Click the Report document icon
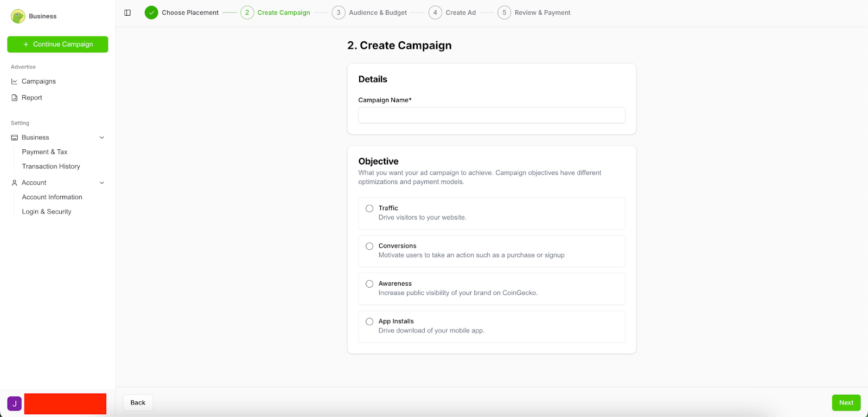Screen dimensions: 868x417 15,98
